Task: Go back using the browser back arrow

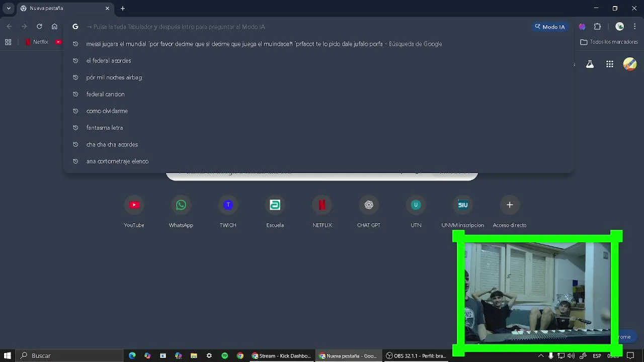Action: tap(9, 27)
